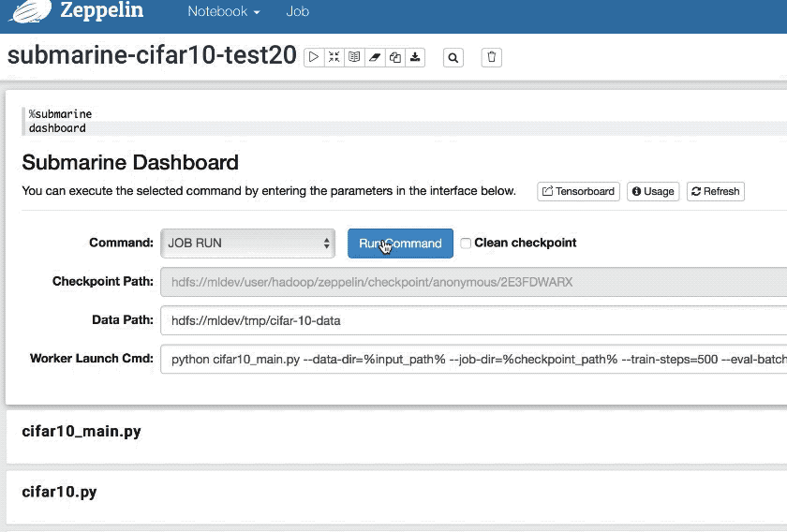Clone this note using the copy icon
Viewport: 787px width, 532px height.
(x=395, y=57)
